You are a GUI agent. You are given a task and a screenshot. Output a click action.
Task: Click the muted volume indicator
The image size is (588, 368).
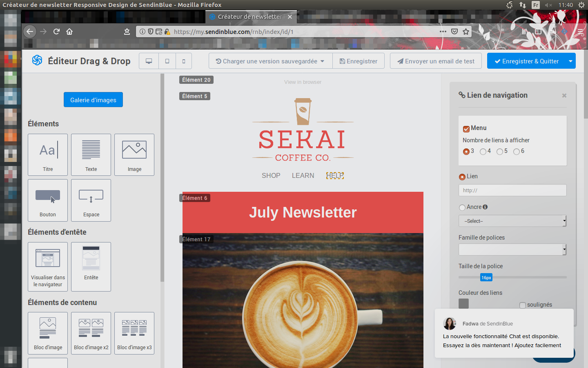pos(548,5)
